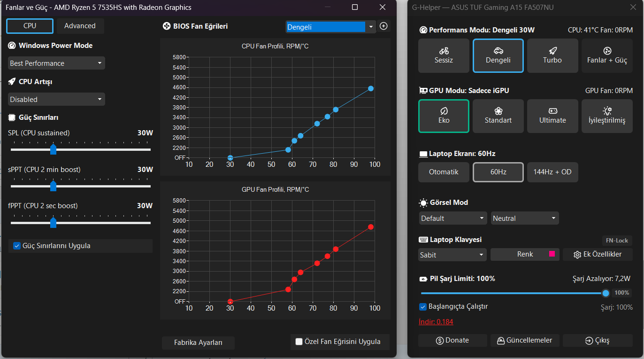Select Eko GPU mode

click(444, 116)
